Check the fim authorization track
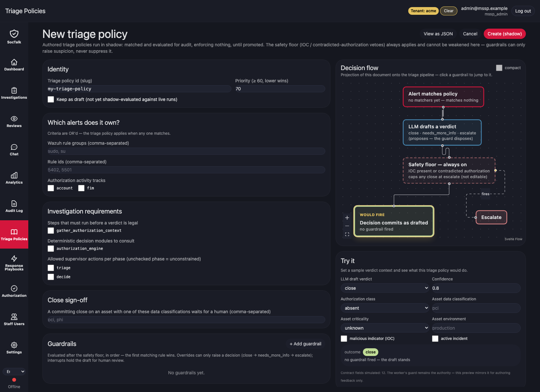The width and height of the screenshot is (540, 392). tap(81, 188)
